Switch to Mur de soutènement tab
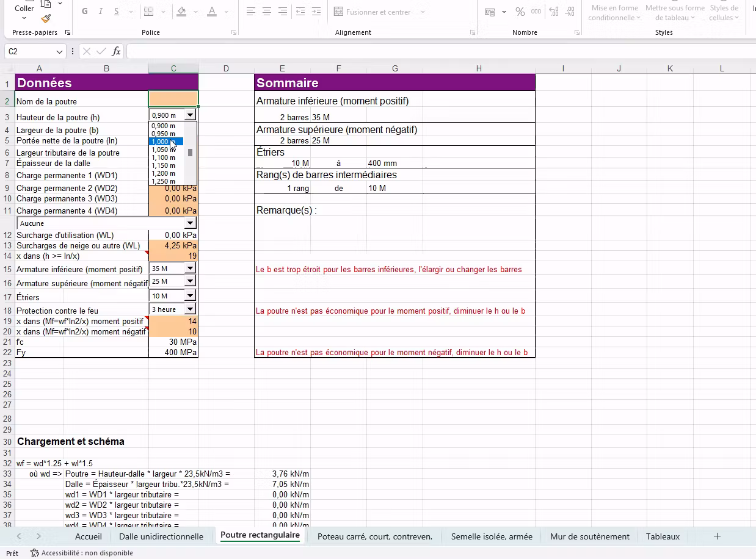Screen dimensions: 756x559 [x=590, y=536]
